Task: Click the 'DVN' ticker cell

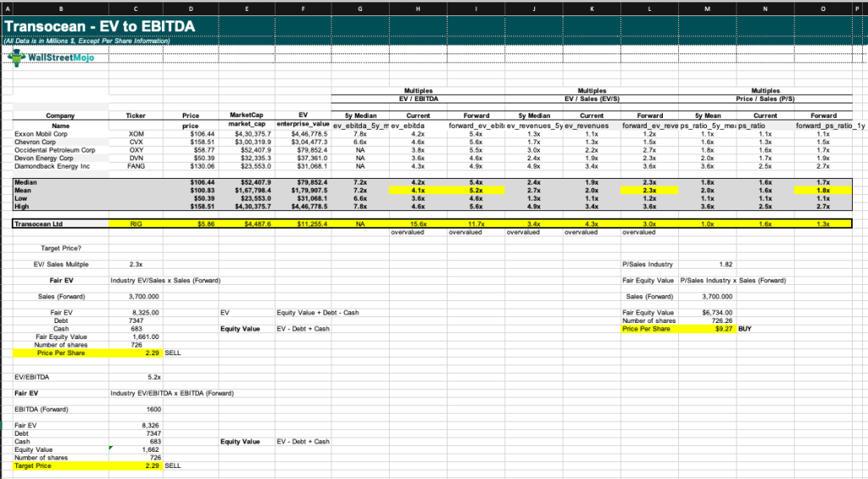Action: click(136, 158)
